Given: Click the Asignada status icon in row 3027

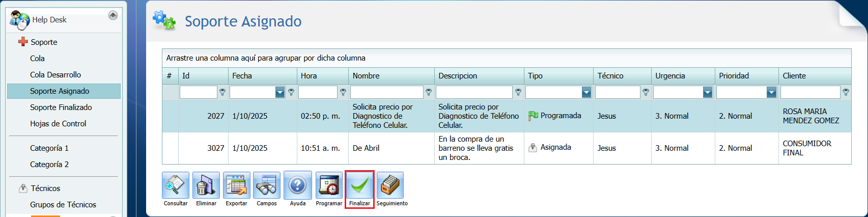Looking at the screenshot, I should (x=533, y=147).
